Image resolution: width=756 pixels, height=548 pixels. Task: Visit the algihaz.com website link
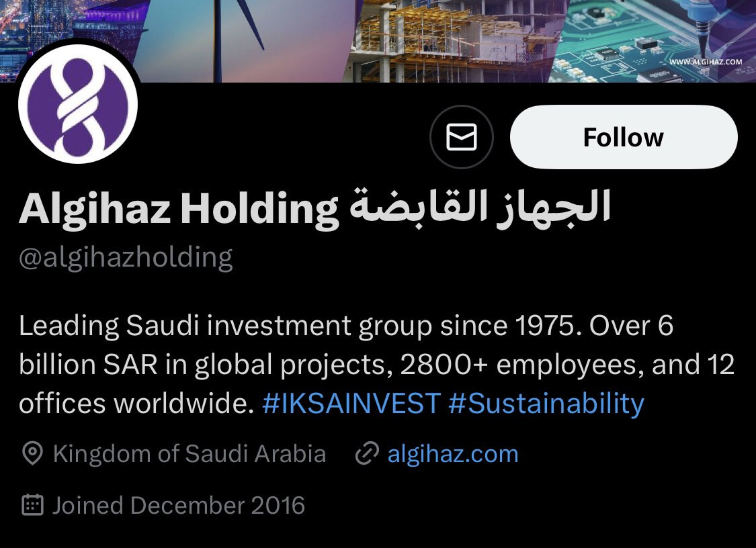tap(453, 454)
